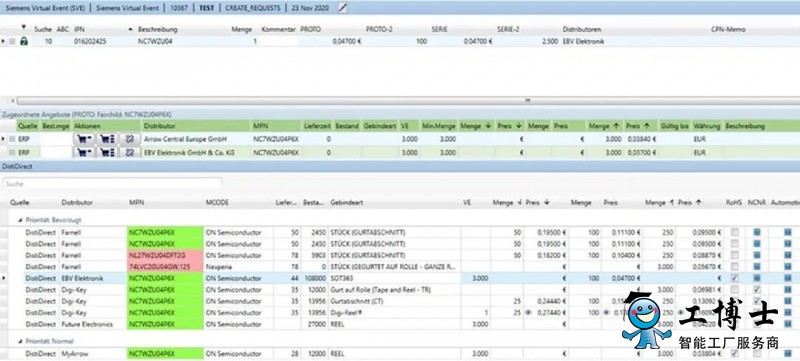
Task: Click the red MPN cell 'NL27WZU04DFT2G'
Action: [x=165, y=255]
